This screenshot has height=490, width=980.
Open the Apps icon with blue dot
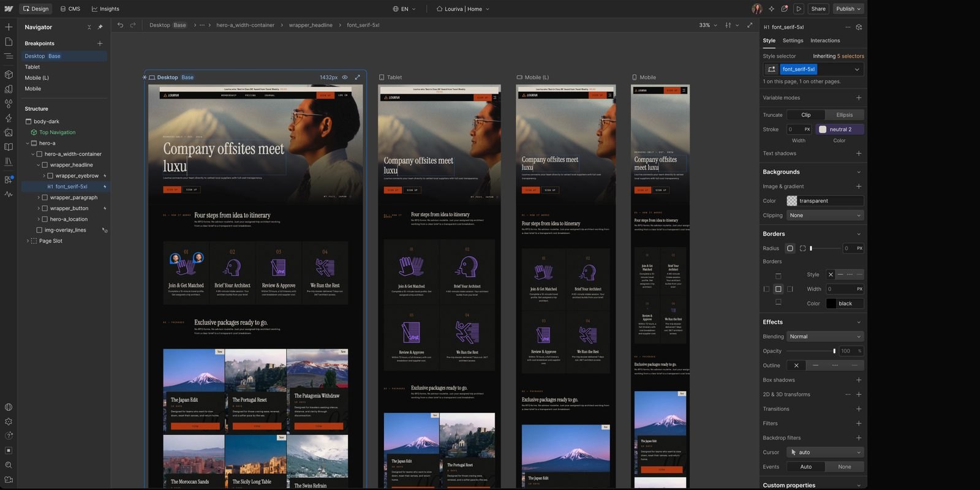[x=9, y=179]
